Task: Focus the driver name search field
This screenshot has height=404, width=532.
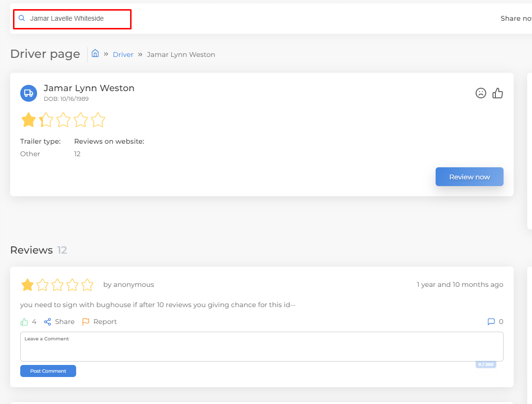Action: point(77,19)
